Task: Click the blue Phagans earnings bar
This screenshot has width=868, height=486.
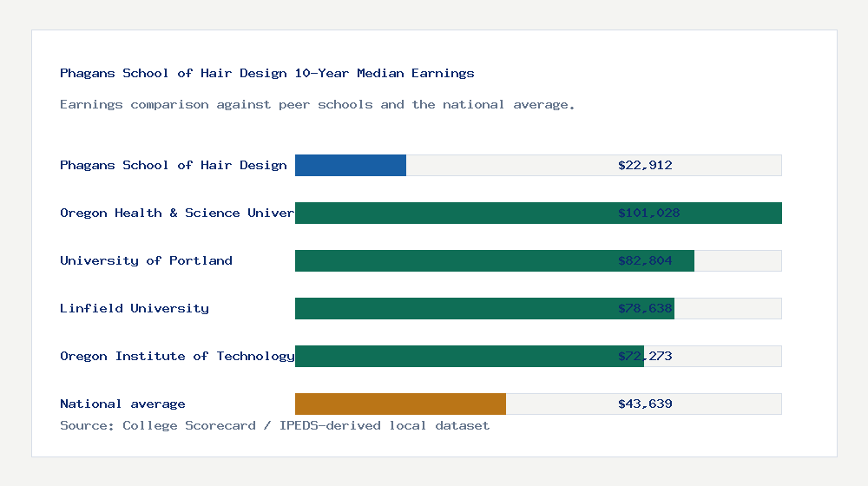Action: 351,166
